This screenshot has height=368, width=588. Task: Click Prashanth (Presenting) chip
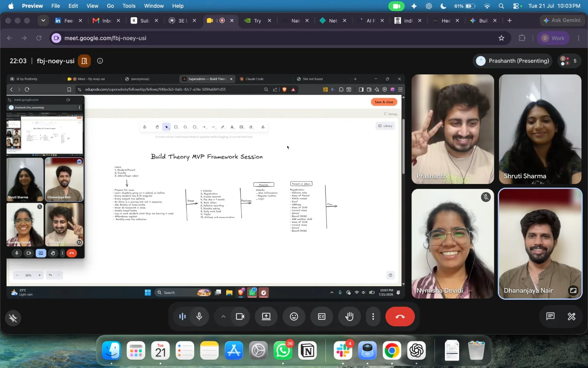click(x=513, y=61)
